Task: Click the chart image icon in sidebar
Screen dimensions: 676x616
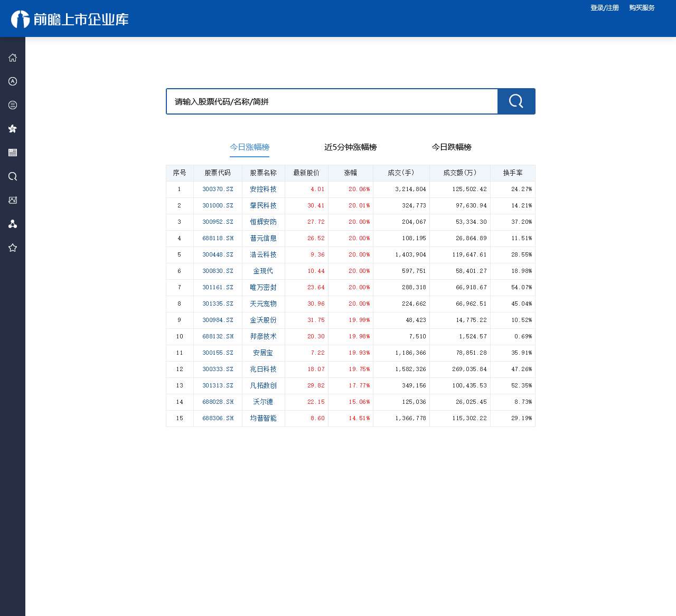Action: 13,200
